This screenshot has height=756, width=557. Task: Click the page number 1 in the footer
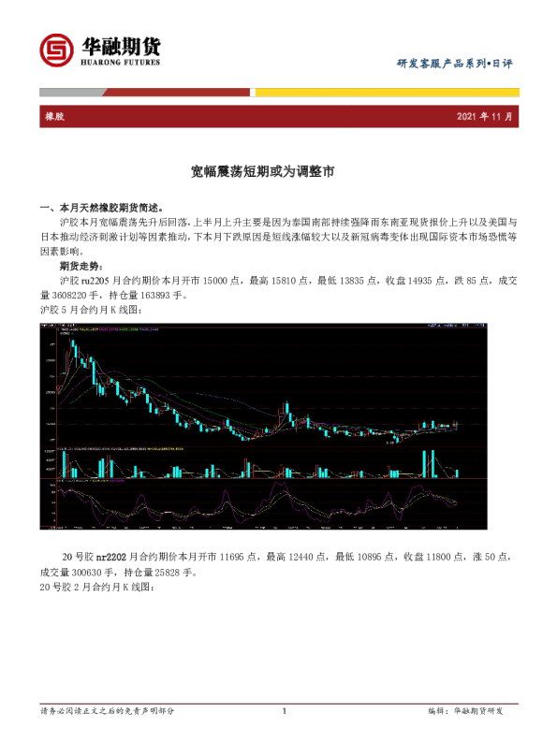tap(285, 711)
